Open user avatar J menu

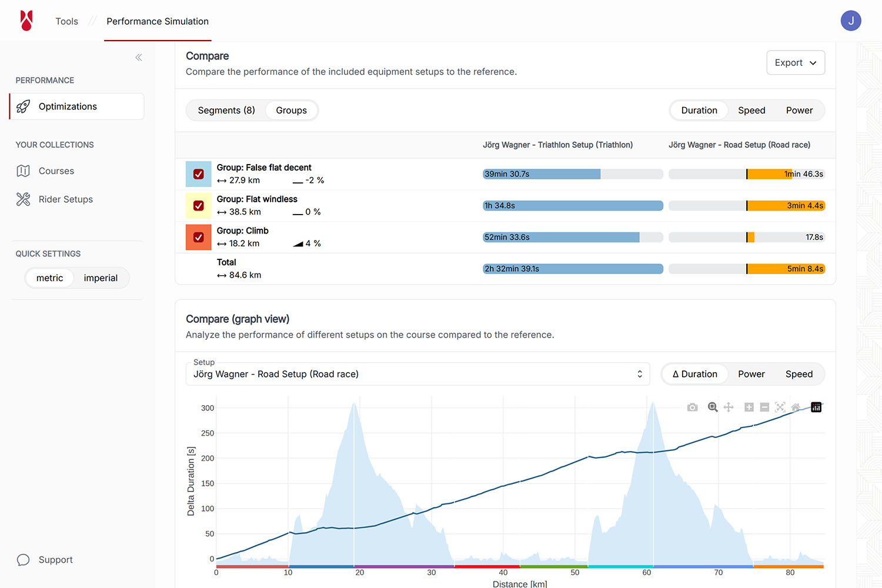click(850, 21)
